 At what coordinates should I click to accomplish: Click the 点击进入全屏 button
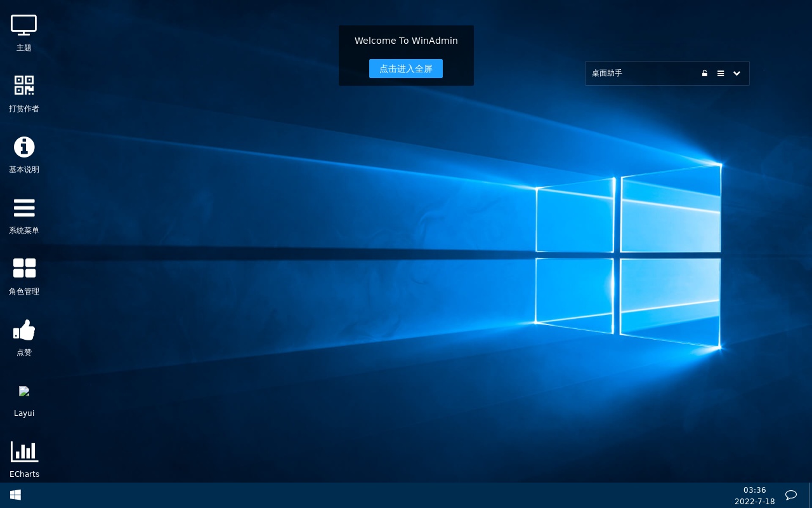click(x=406, y=69)
